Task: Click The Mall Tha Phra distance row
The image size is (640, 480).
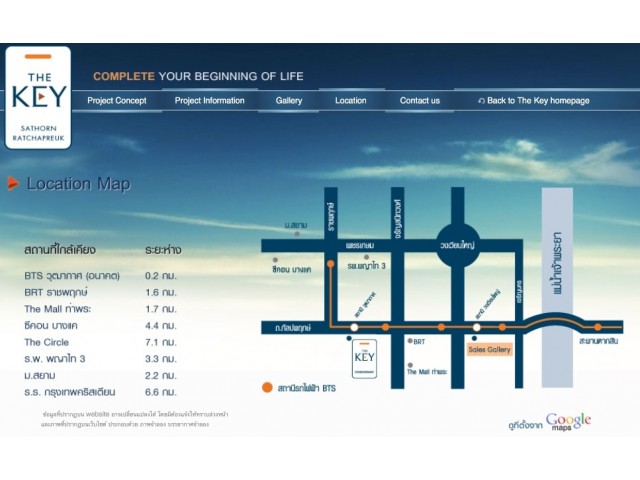Action: (x=100, y=309)
